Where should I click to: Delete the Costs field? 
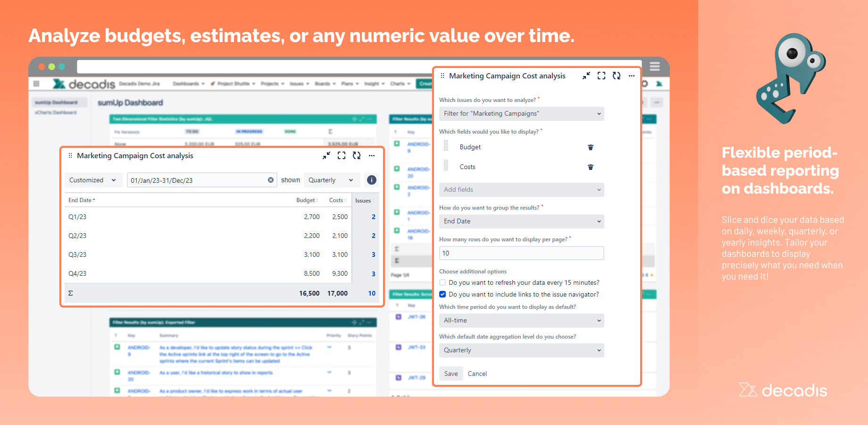pyautogui.click(x=590, y=167)
